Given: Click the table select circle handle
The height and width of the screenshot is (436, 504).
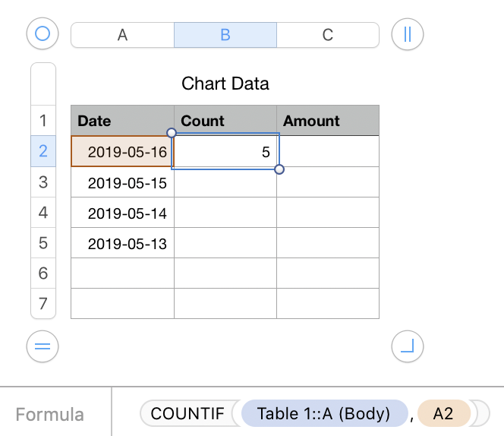Looking at the screenshot, I should (x=43, y=34).
